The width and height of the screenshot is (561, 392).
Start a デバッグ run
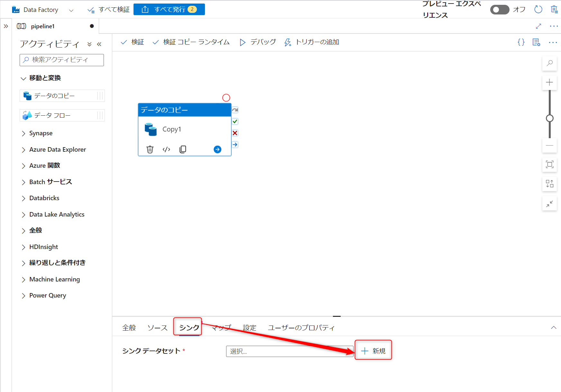click(258, 42)
